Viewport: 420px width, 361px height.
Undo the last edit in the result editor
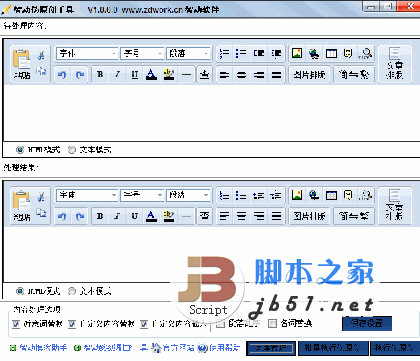point(62,217)
